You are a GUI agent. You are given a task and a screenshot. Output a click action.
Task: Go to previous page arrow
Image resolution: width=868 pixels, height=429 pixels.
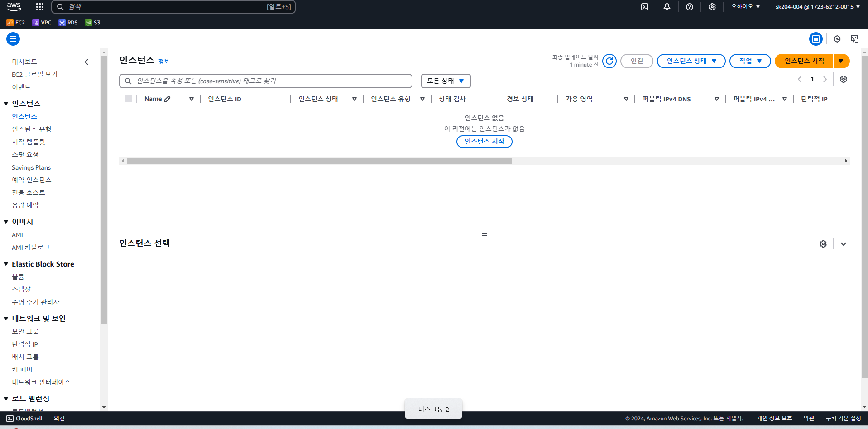point(800,79)
